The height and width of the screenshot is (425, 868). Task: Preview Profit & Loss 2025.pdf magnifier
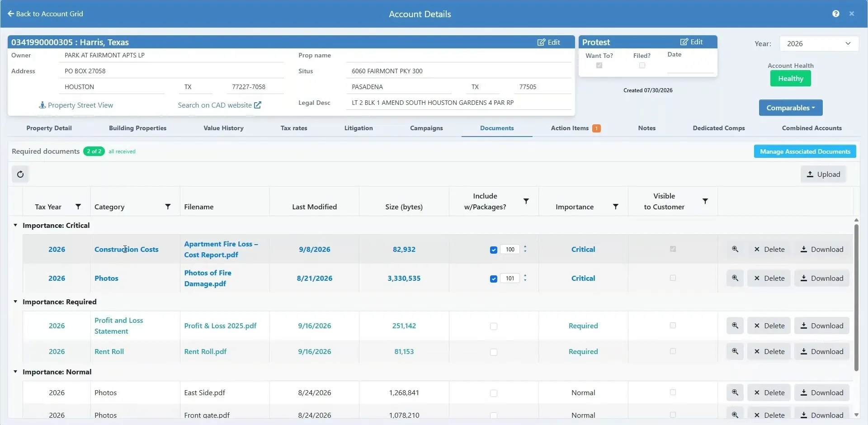point(735,326)
